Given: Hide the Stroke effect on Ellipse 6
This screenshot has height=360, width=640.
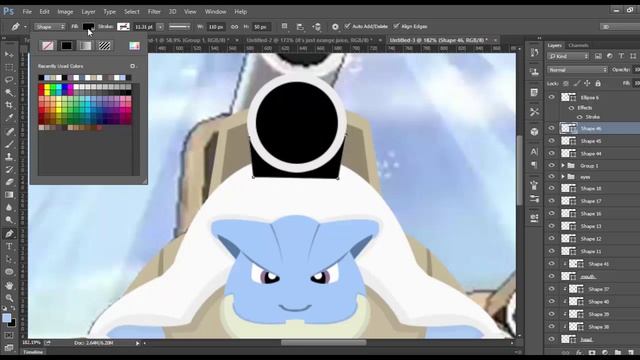Looking at the screenshot, I should coord(580,117).
